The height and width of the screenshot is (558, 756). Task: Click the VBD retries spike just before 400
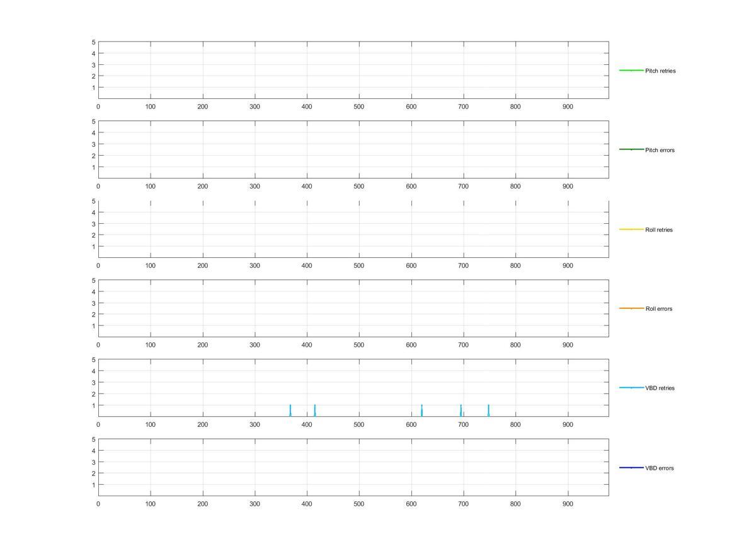click(x=290, y=410)
